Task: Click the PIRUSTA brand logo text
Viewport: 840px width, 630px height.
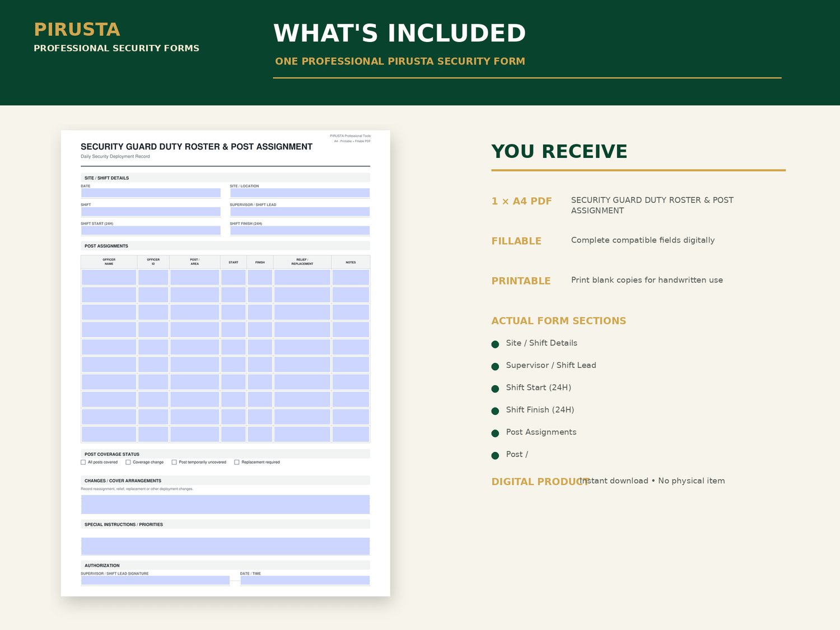Action: coord(77,30)
